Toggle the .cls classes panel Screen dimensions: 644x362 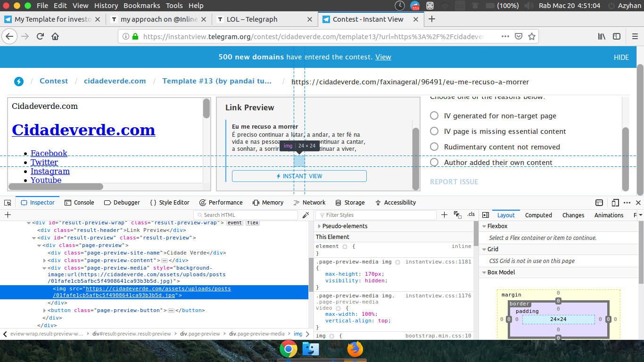coord(471,214)
